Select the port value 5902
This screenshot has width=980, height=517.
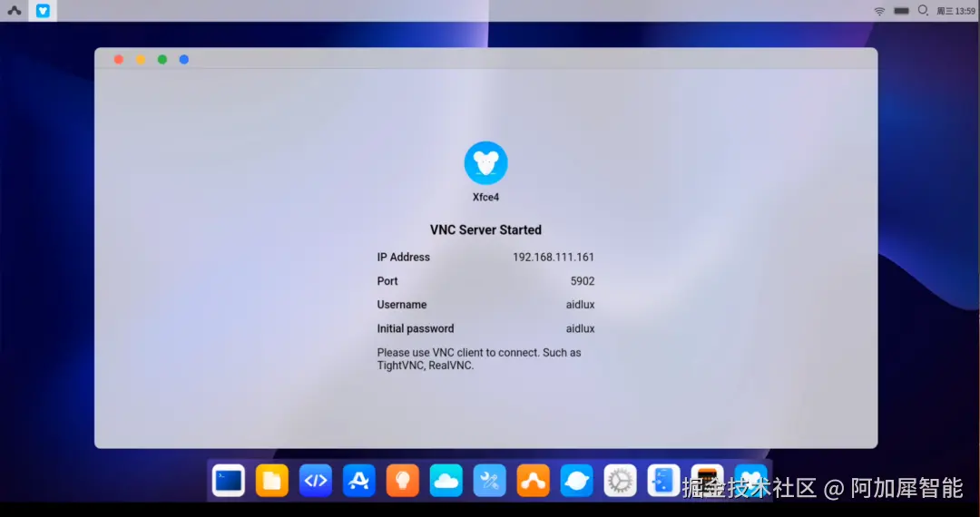pyautogui.click(x=583, y=281)
